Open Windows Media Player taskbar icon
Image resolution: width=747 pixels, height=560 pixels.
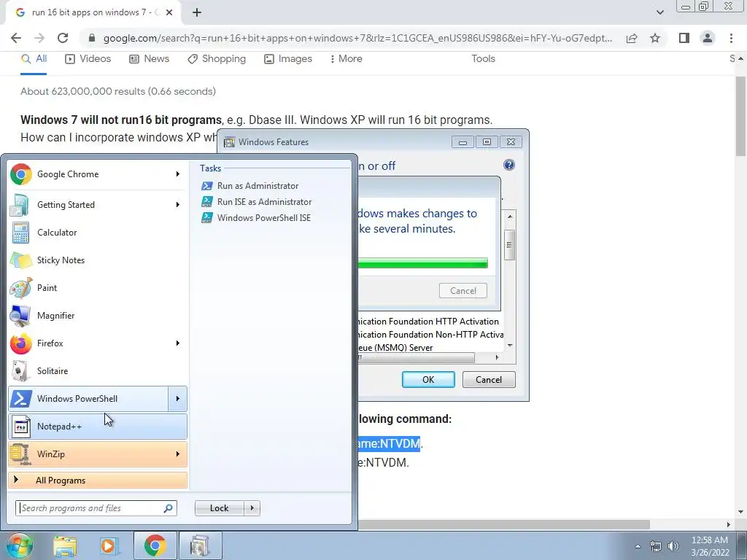[109, 545]
